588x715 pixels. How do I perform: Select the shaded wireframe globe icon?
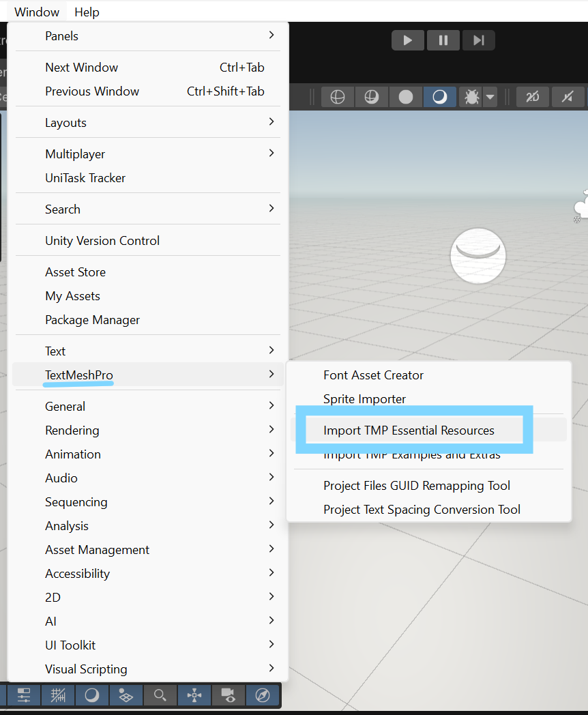click(x=372, y=97)
